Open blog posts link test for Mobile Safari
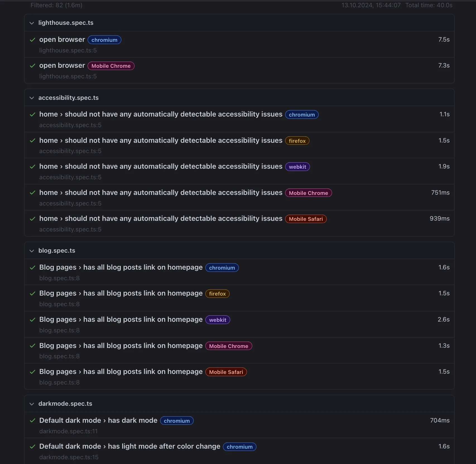Viewport: 476px width, 464px height. 121,372
